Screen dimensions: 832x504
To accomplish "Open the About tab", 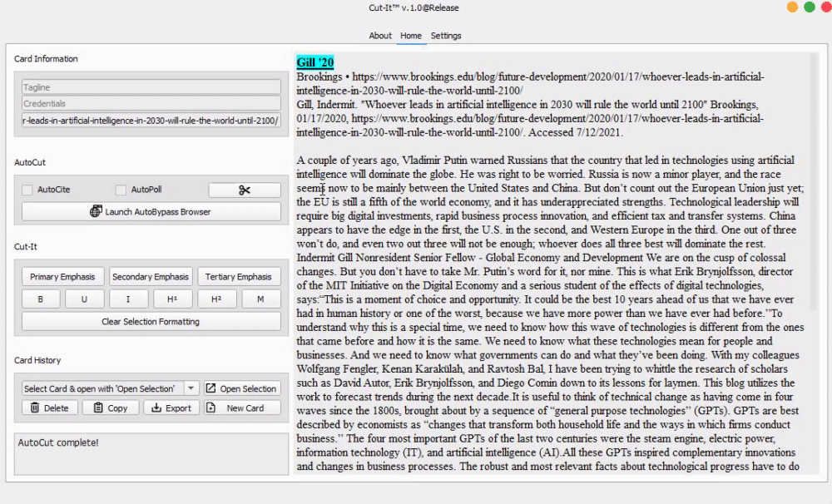I will 380,36.
